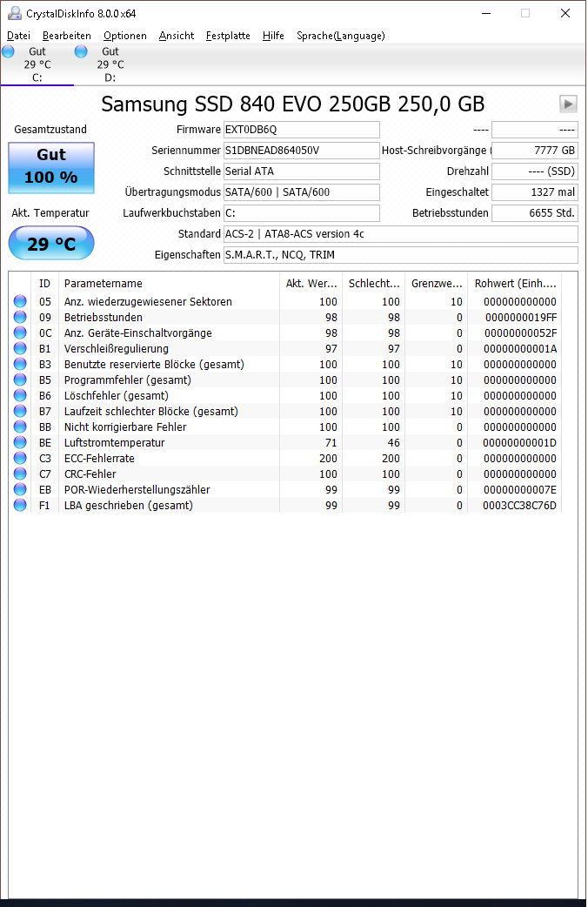Click status orb for Nicht korrigierbare Fehler
Image resolution: width=588 pixels, height=907 pixels.
point(20,427)
